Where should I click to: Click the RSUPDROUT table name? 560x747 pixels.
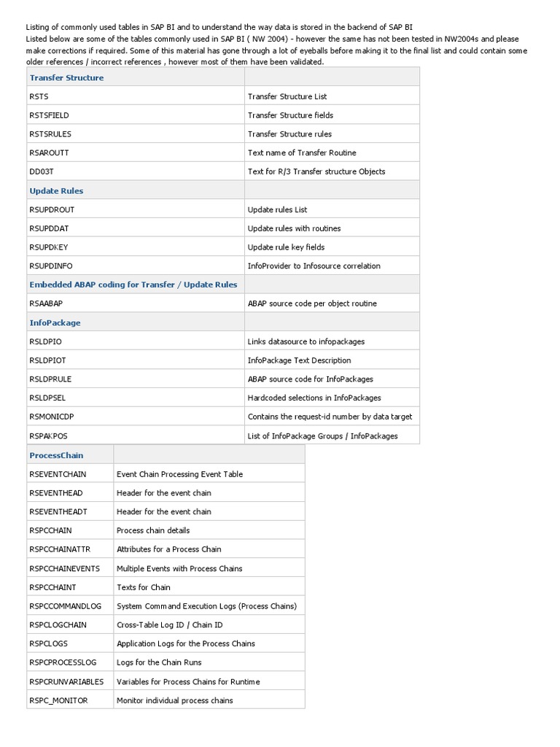pos(52,209)
